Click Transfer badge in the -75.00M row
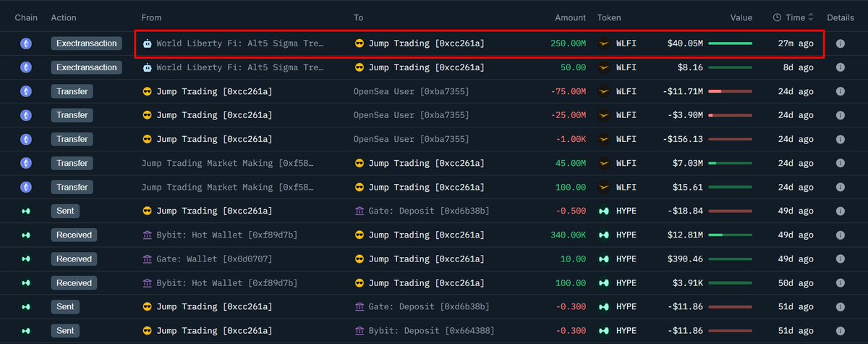Viewport: 868px width, 344px height. click(x=72, y=91)
